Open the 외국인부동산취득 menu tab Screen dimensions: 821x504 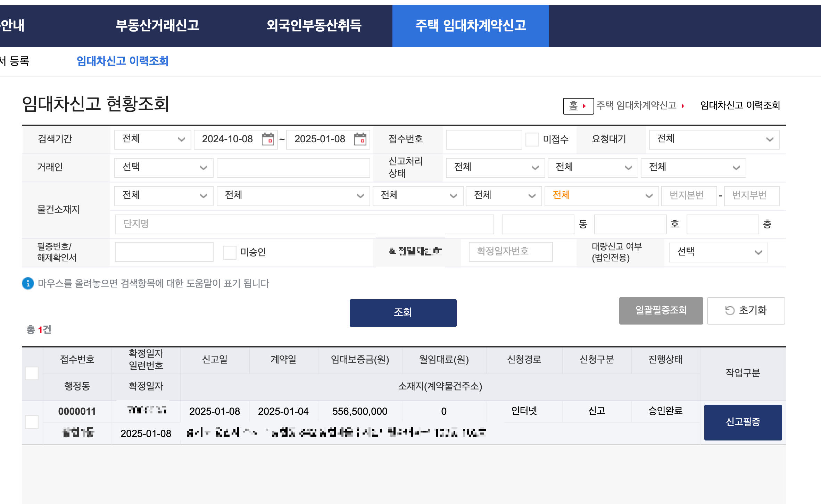(x=314, y=26)
